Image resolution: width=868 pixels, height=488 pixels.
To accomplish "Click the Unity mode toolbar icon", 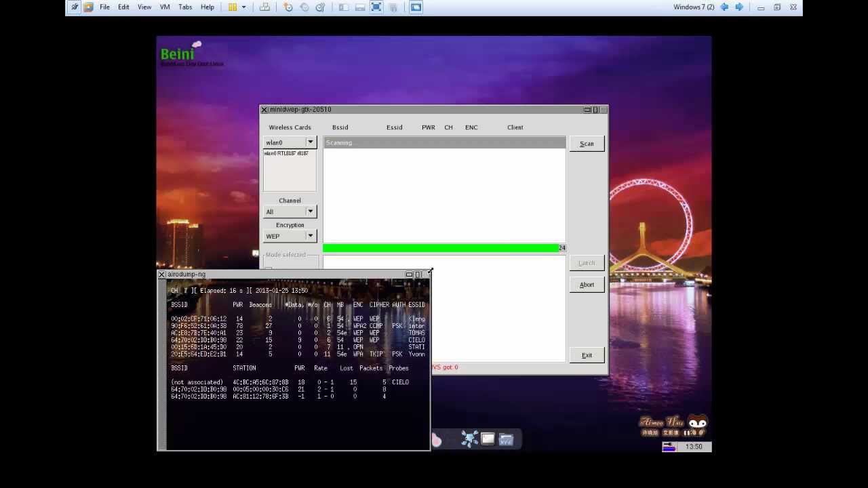I will pyautogui.click(x=393, y=7).
